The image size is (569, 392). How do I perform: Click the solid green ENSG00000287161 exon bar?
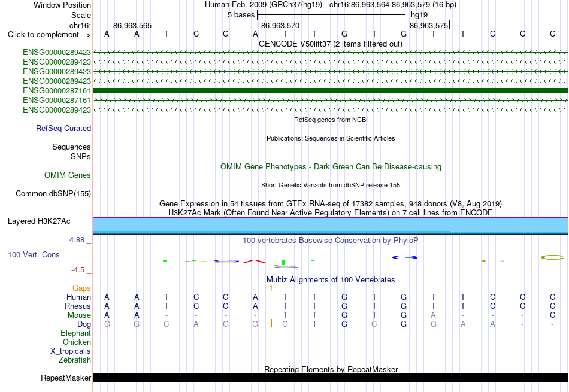[331, 90]
